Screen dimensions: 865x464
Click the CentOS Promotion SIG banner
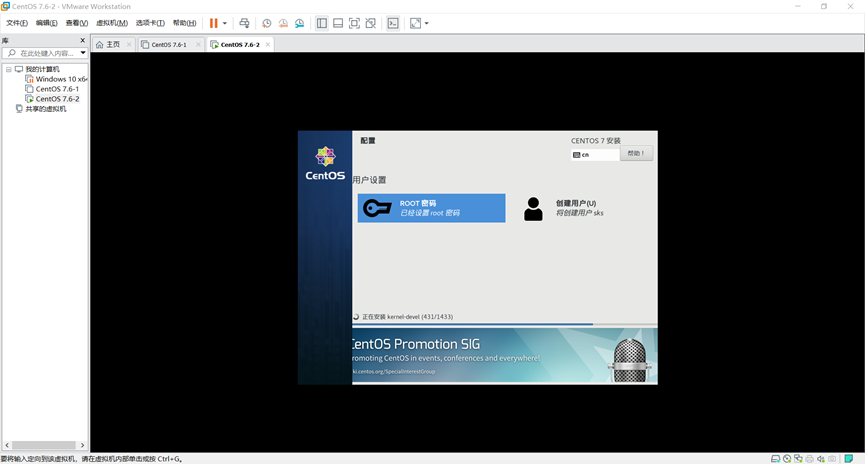pos(504,356)
